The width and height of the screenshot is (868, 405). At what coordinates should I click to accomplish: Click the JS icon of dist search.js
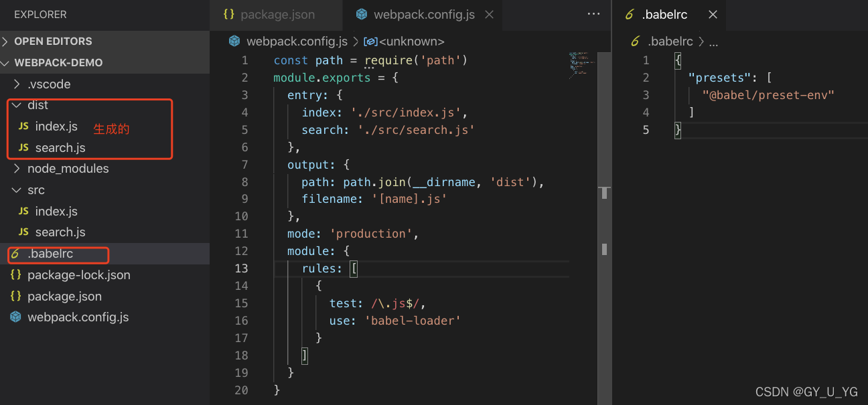pyautogui.click(x=23, y=148)
